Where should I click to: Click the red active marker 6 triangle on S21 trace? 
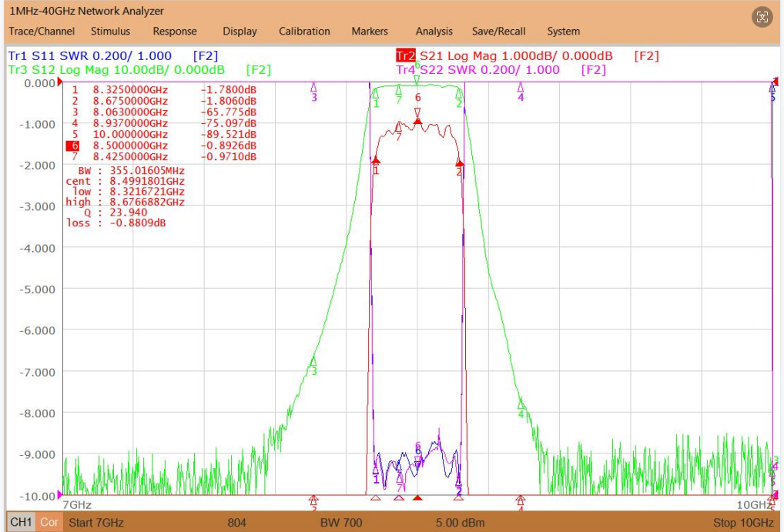click(x=417, y=121)
